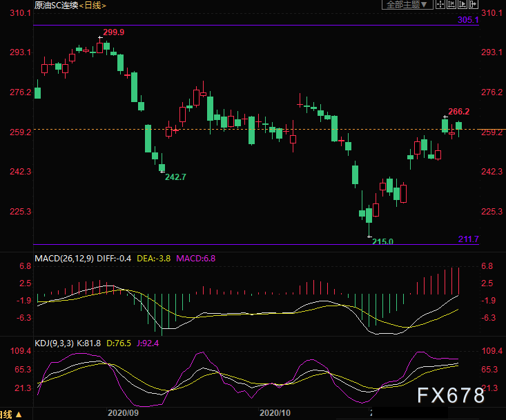Screen dimensions: 506x420
Task: Click the 299.9 high price marker
Action: (114, 32)
